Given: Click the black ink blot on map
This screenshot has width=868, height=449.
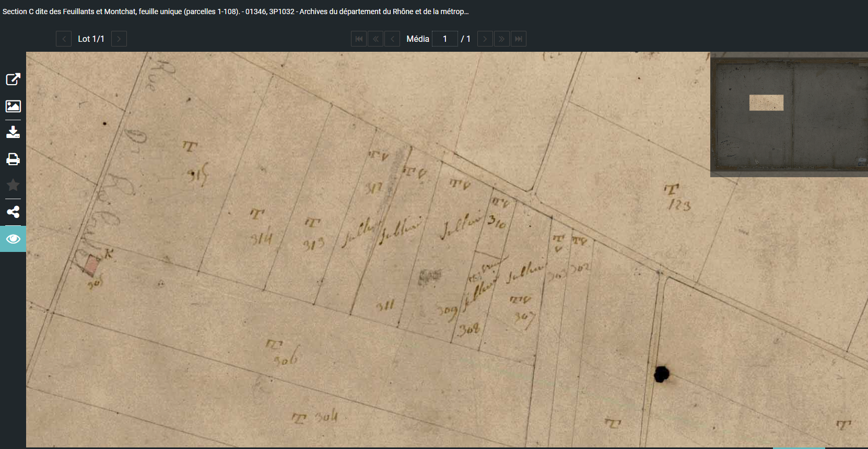Looking at the screenshot, I should tap(662, 374).
